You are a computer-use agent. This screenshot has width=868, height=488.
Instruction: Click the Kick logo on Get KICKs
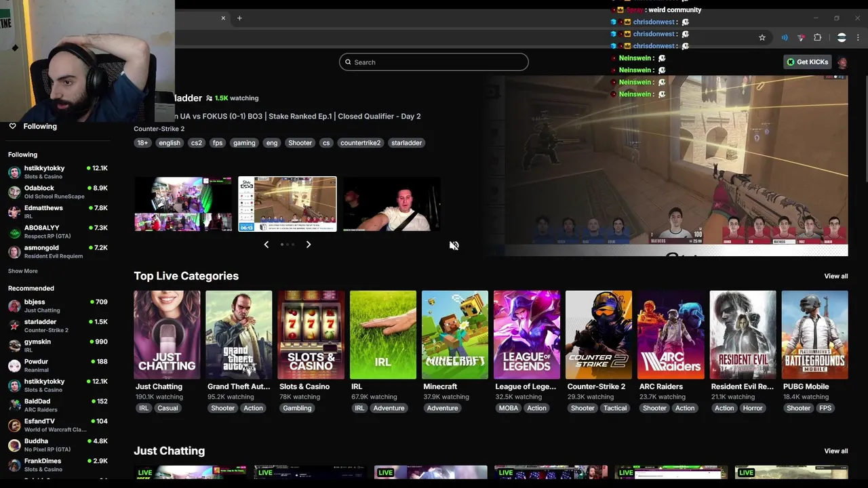click(791, 62)
